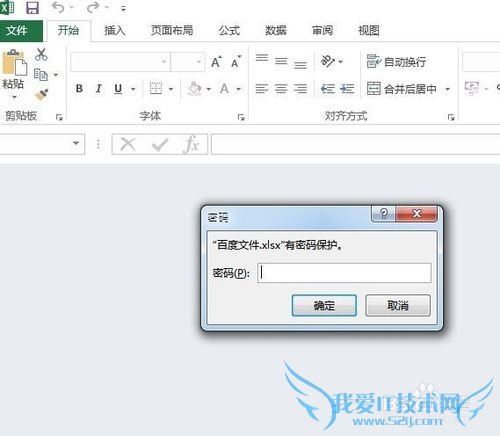The height and width of the screenshot is (436, 500).
Task: Open the 文件 (File) menu
Action: pos(21,31)
